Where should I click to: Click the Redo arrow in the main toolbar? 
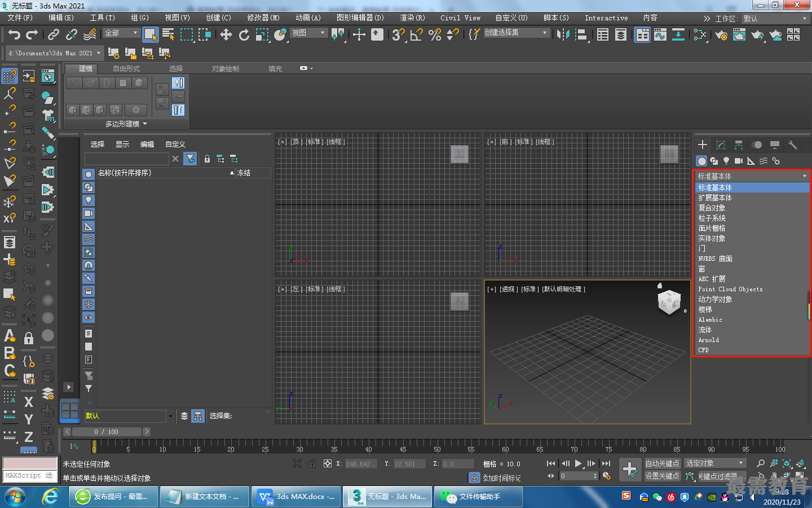pyautogui.click(x=32, y=35)
